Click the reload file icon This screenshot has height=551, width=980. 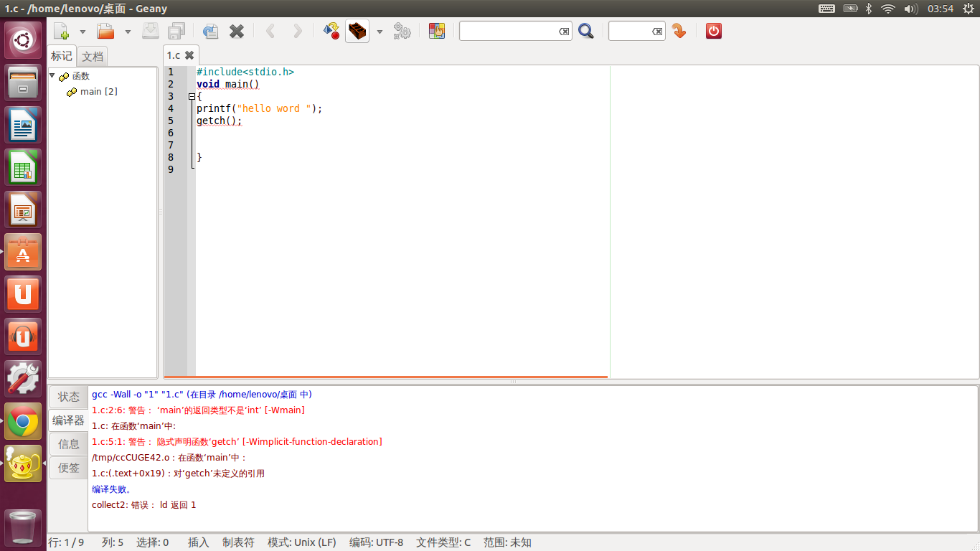(210, 32)
